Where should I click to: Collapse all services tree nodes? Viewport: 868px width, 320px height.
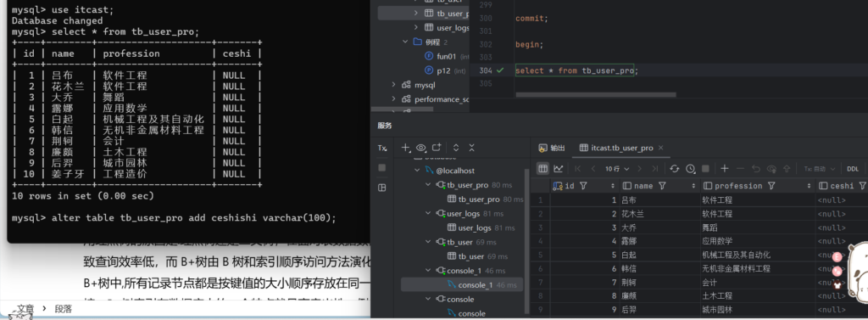(471, 148)
